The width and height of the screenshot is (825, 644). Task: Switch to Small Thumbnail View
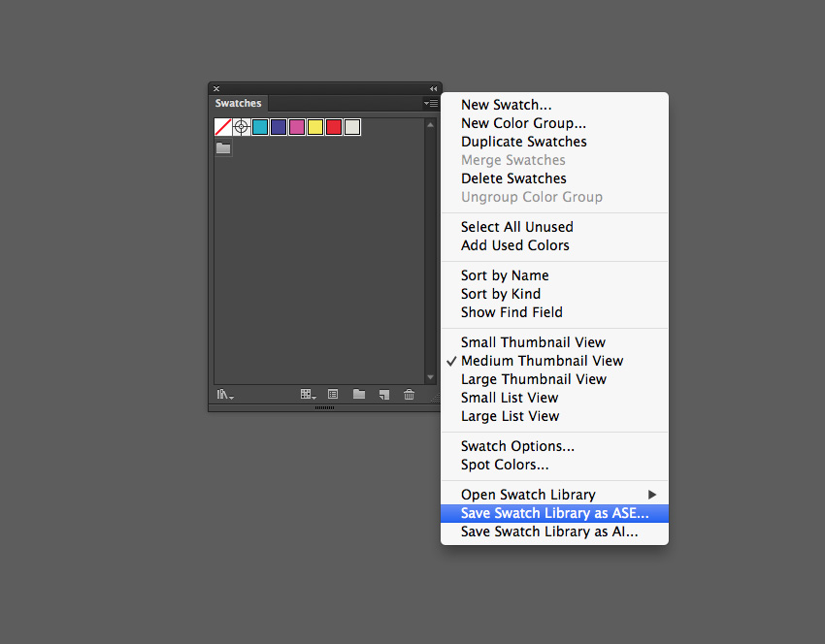point(554,342)
